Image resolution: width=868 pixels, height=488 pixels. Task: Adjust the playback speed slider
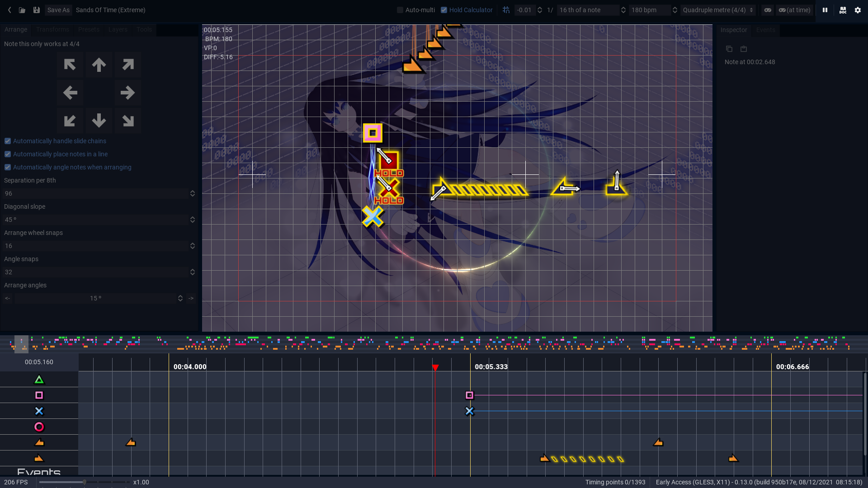(84, 482)
